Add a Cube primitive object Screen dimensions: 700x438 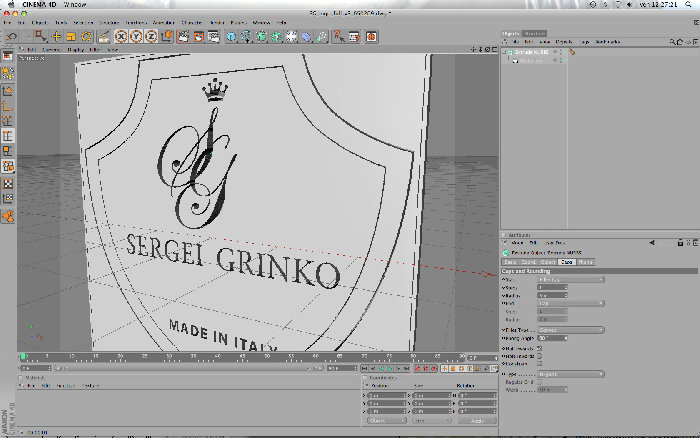tap(231, 37)
